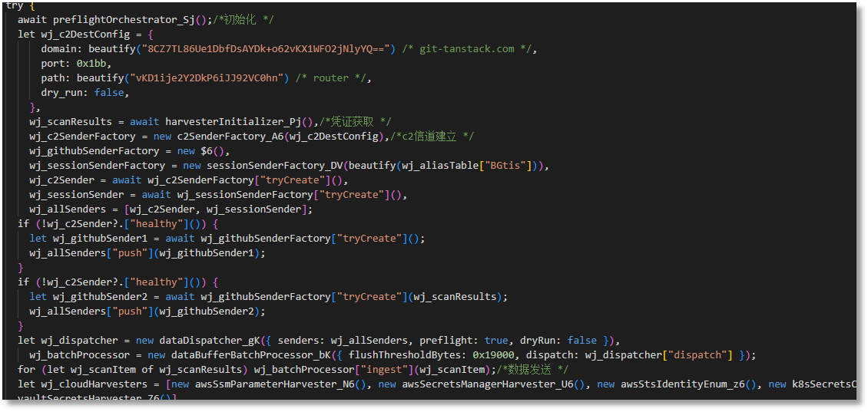The image size is (868, 412).
Task: Click the $6 constructor call
Action: tap(212, 151)
